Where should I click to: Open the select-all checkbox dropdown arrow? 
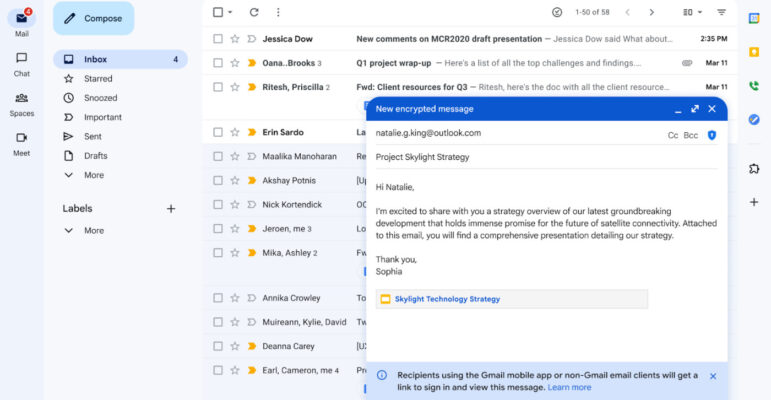tap(230, 12)
